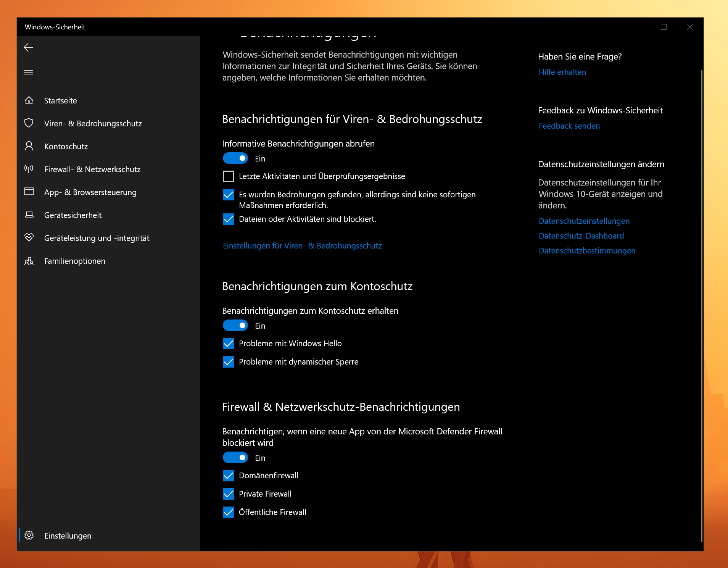This screenshot has width=728, height=568.
Task: Select Firewall- & Netzwerkschutz in sidebar
Action: pyautogui.click(x=108, y=169)
